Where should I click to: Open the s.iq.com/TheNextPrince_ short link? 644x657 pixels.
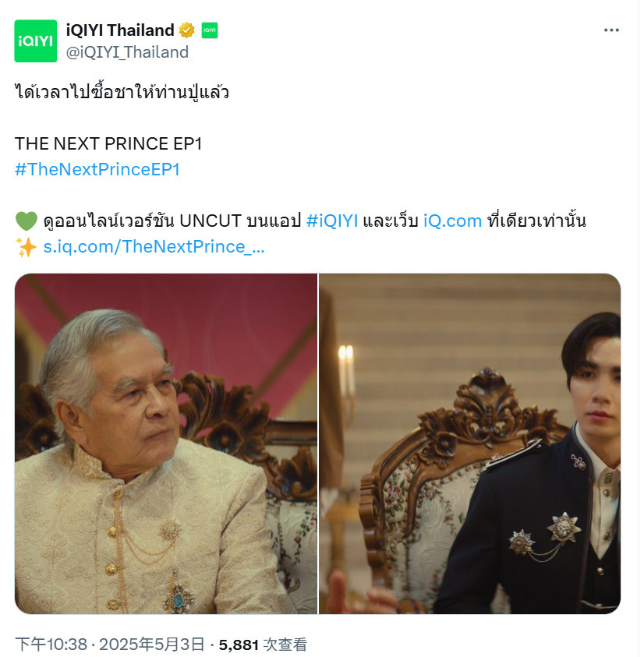[x=154, y=247]
